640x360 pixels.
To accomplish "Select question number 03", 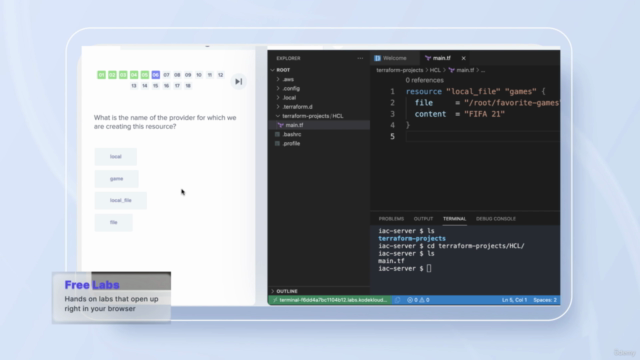I will coord(123,75).
